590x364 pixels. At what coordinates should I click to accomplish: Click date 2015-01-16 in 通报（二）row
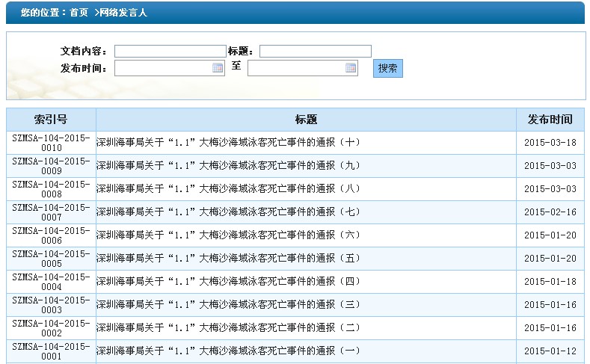pyautogui.click(x=550, y=328)
